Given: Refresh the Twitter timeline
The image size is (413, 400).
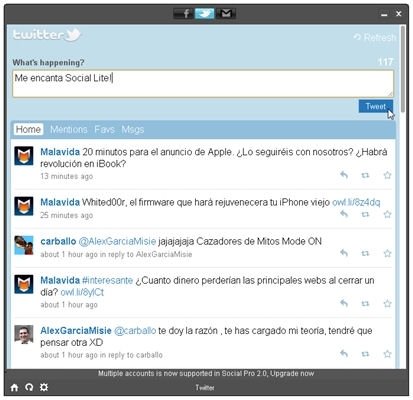Looking at the screenshot, I should (x=375, y=37).
